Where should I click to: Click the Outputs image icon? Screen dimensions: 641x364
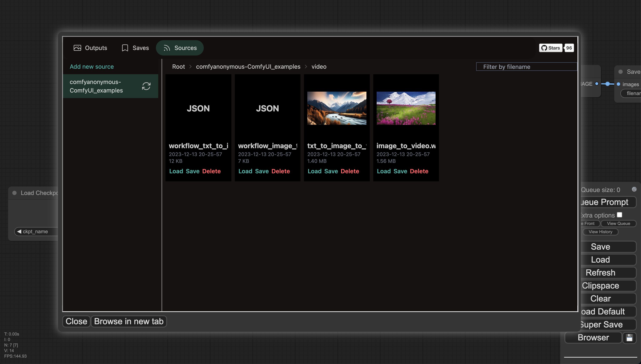[77, 48]
